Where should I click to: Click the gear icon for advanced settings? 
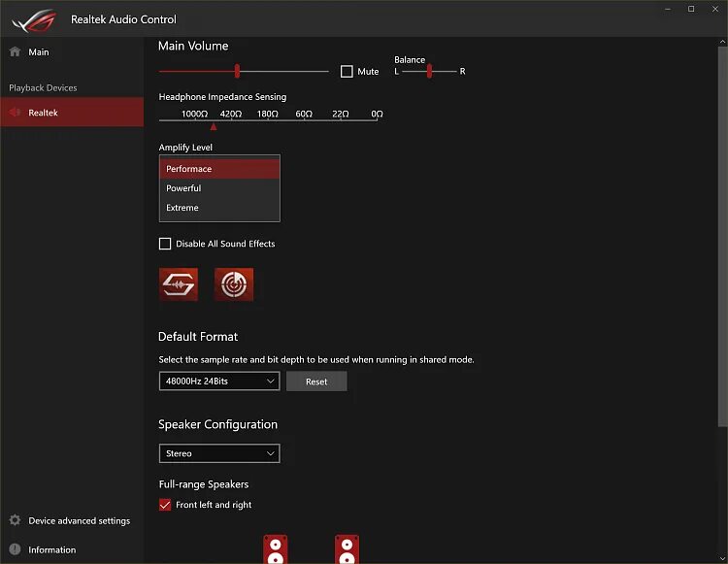point(15,520)
